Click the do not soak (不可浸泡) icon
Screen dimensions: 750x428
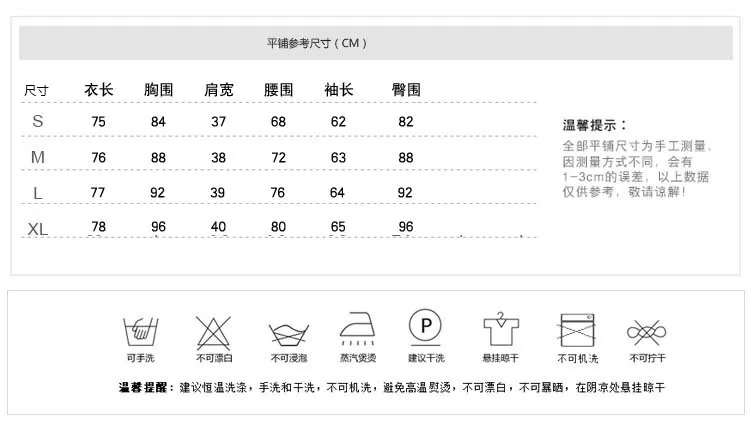[288, 335]
